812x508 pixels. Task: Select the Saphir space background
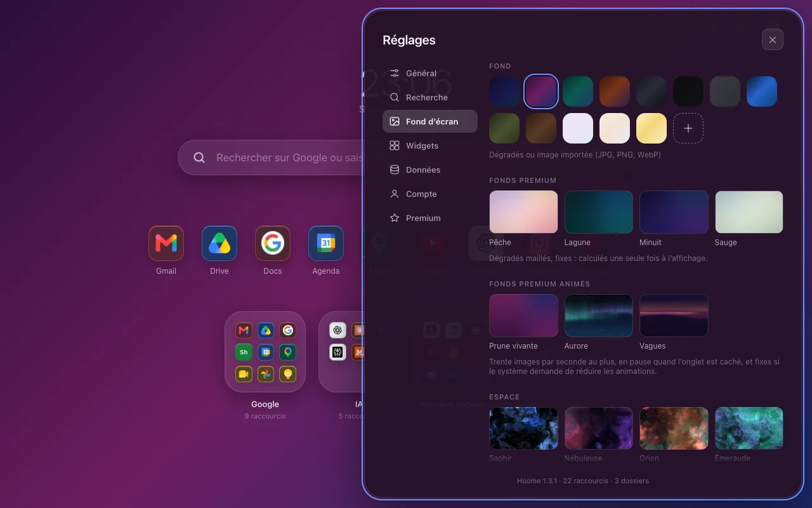523,429
